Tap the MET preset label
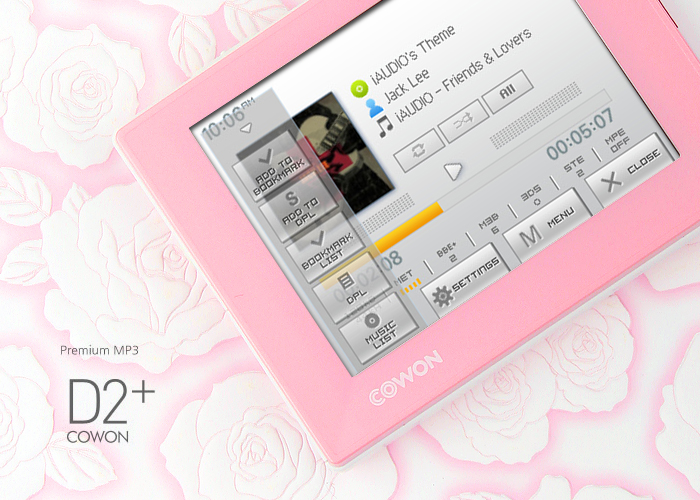Screen dimensions: 700x500 point(404,279)
